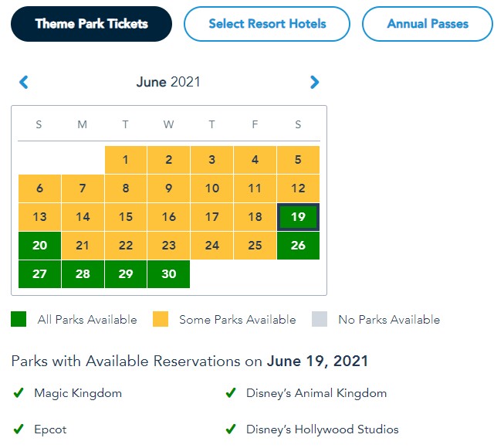Click the green checkmark beside Epcot
Image resolution: width=504 pixels, height=448 pixels.
[x=19, y=429]
